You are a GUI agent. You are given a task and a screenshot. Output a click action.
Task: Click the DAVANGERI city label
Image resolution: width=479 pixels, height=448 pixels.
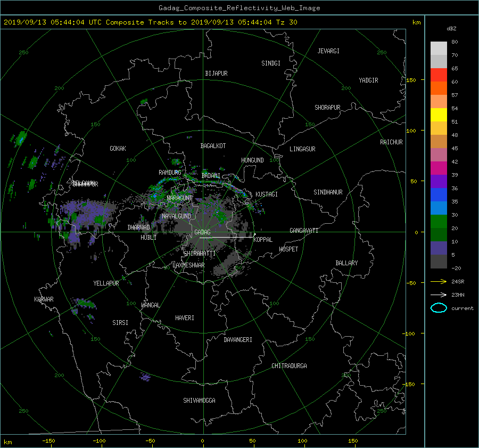(238, 340)
